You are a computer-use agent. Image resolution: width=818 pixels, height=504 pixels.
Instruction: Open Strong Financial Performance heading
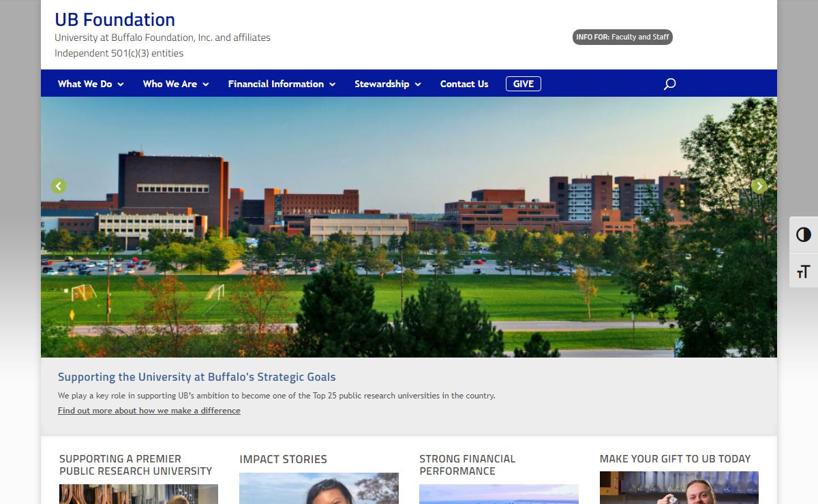click(x=468, y=465)
